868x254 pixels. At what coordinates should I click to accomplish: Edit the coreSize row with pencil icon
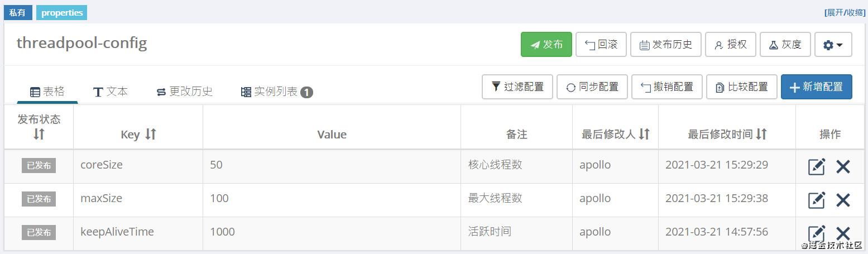(816, 166)
